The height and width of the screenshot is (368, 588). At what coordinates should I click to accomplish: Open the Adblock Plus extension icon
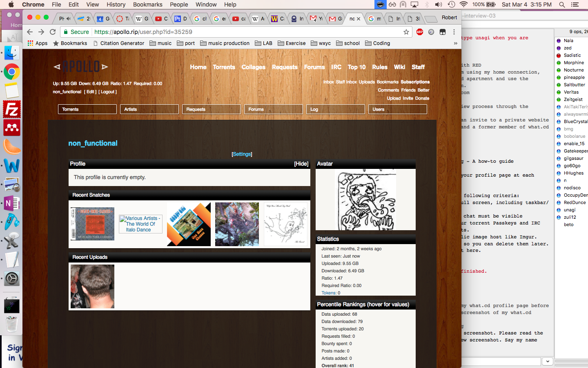click(x=419, y=32)
